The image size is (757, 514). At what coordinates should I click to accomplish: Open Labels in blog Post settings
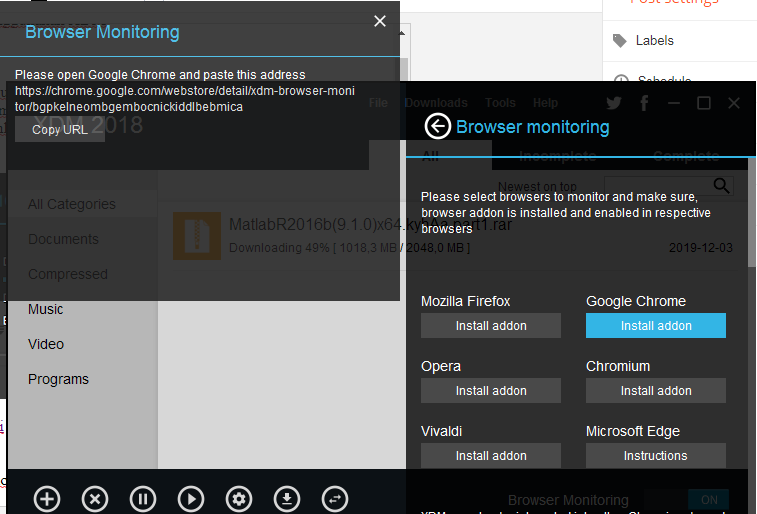tap(654, 41)
